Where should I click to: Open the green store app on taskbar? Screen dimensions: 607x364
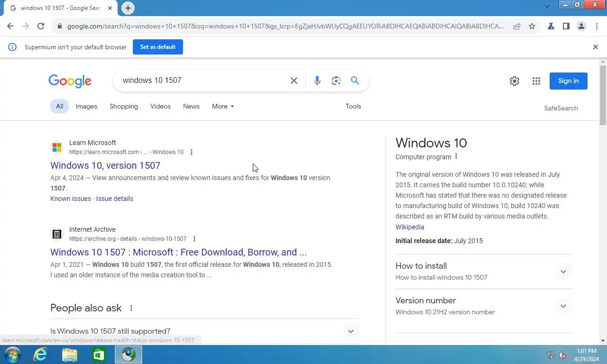pyautogui.click(x=99, y=355)
